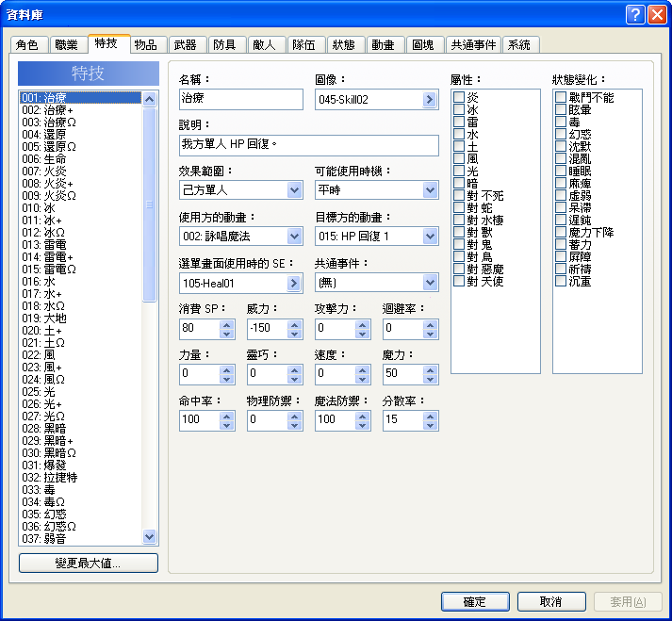Switch to the 職業 tab

67,45
